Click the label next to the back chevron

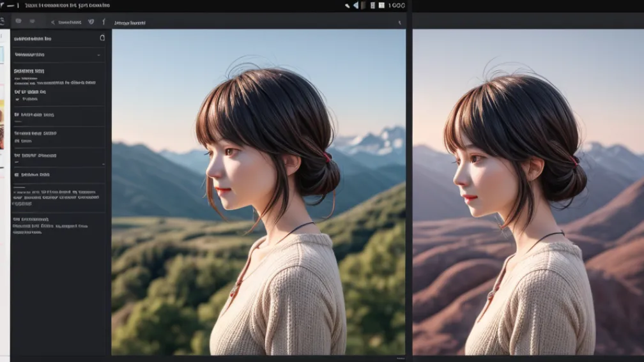tap(70, 22)
